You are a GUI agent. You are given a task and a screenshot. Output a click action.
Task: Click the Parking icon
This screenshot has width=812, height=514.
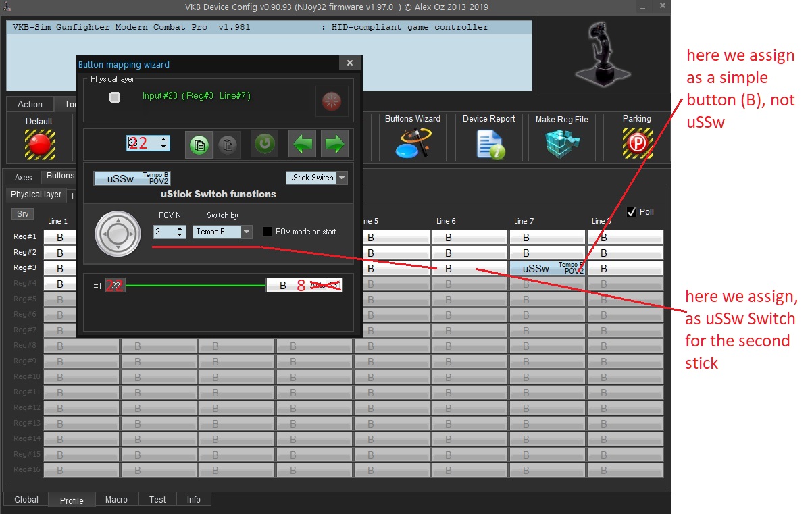coord(636,143)
